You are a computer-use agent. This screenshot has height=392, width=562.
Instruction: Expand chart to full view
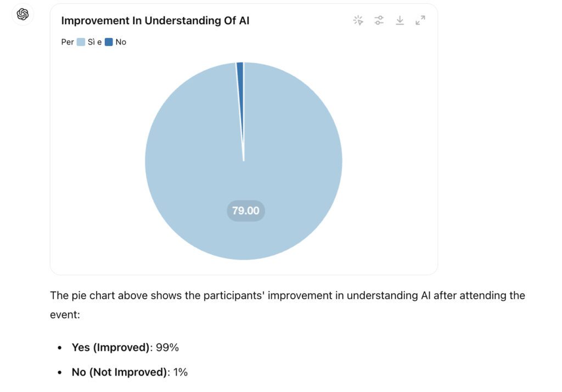click(420, 20)
